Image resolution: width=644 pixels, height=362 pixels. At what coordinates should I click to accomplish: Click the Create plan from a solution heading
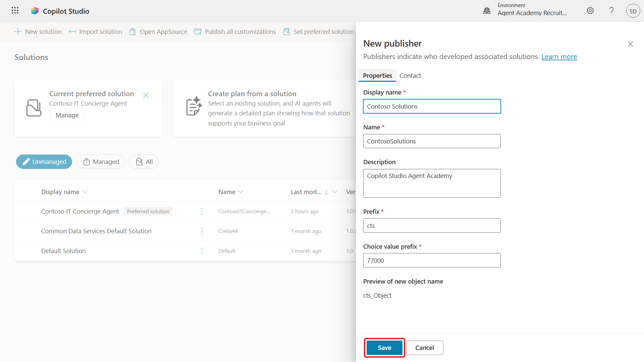click(252, 94)
